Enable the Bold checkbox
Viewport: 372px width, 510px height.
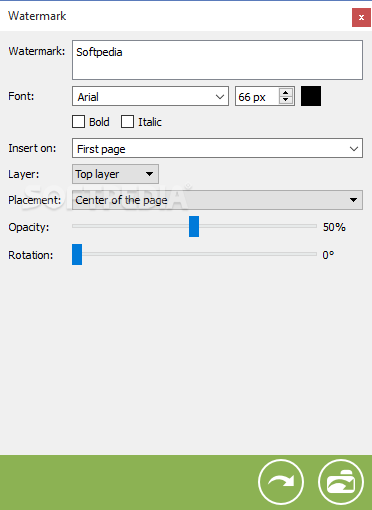78,122
